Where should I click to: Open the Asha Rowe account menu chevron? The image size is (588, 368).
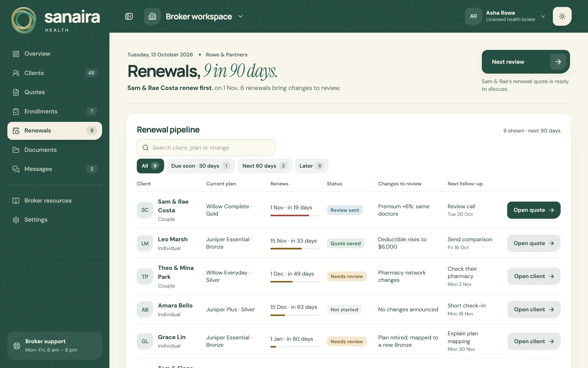click(543, 16)
